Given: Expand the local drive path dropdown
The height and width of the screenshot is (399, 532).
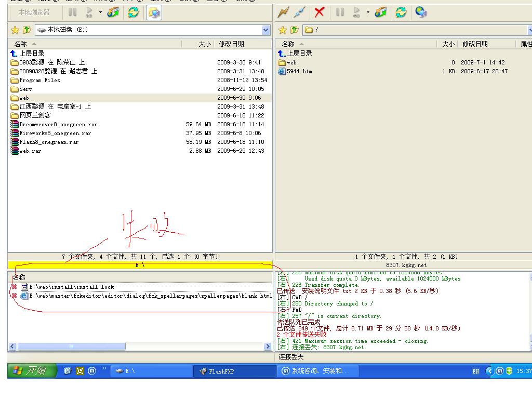Looking at the screenshot, I should 266,30.
